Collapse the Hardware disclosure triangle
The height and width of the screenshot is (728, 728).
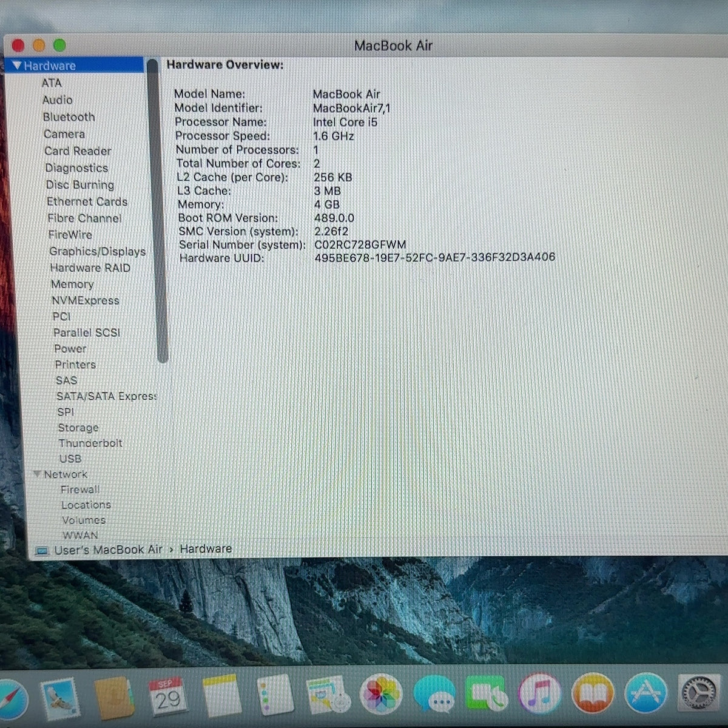tap(17, 65)
